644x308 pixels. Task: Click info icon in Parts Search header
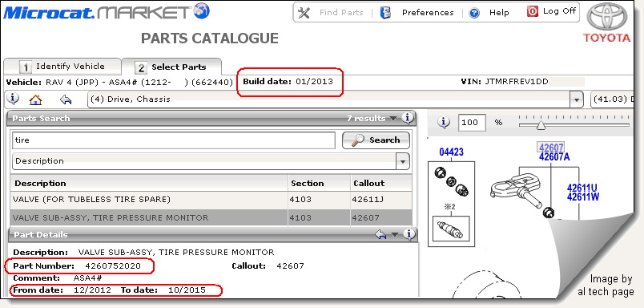[x=408, y=119]
